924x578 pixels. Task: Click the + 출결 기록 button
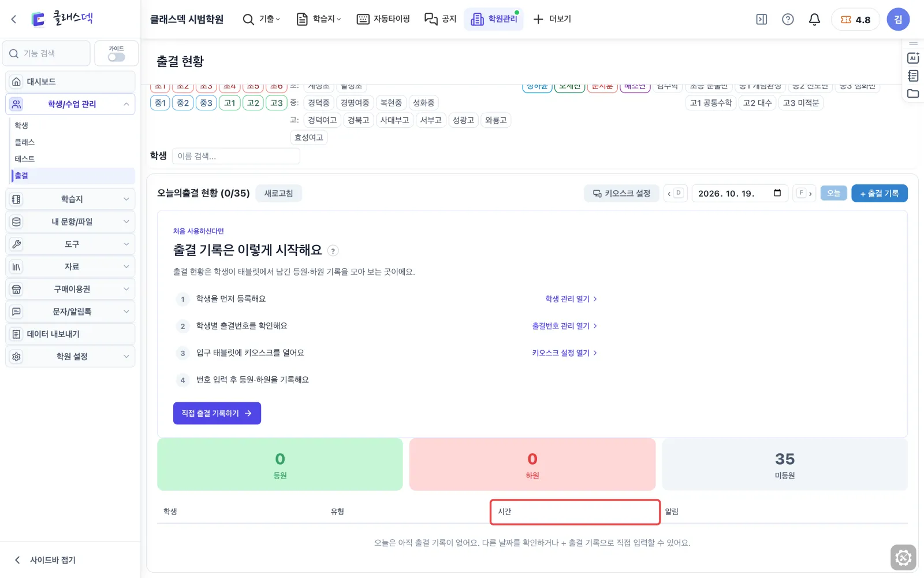point(880,193)
